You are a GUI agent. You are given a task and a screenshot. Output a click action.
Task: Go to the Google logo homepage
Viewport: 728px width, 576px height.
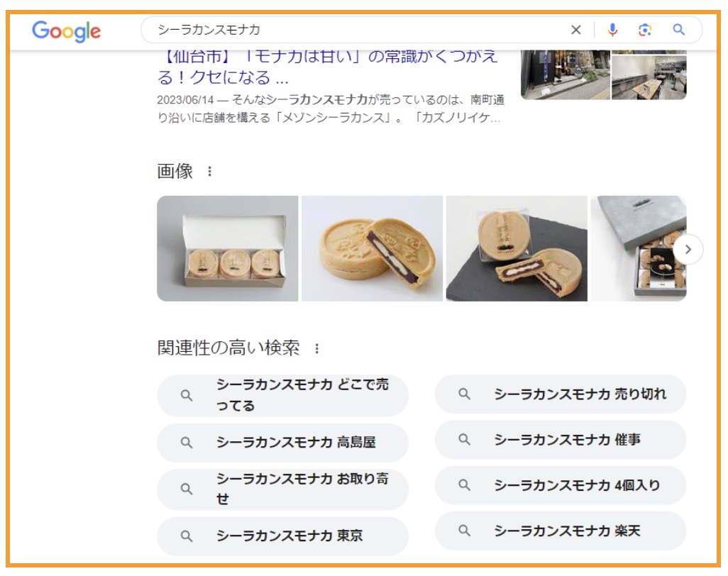tap(66, 31)
